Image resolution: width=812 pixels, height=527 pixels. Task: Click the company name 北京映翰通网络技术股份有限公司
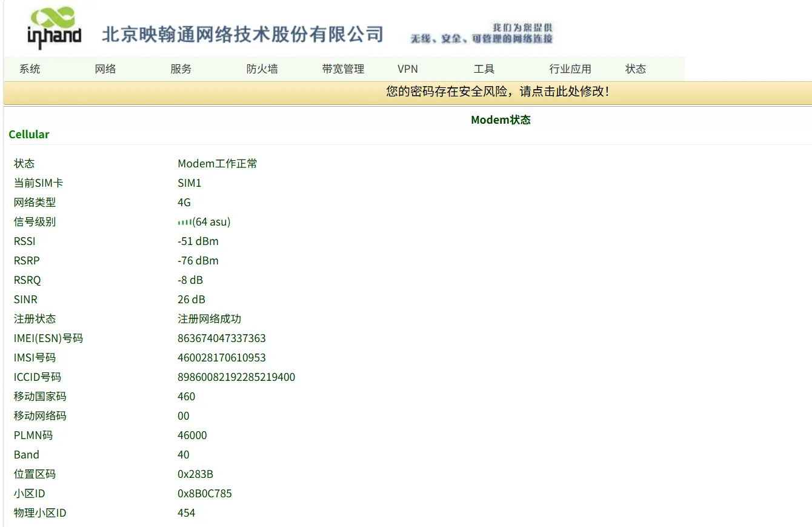[242, 34]
